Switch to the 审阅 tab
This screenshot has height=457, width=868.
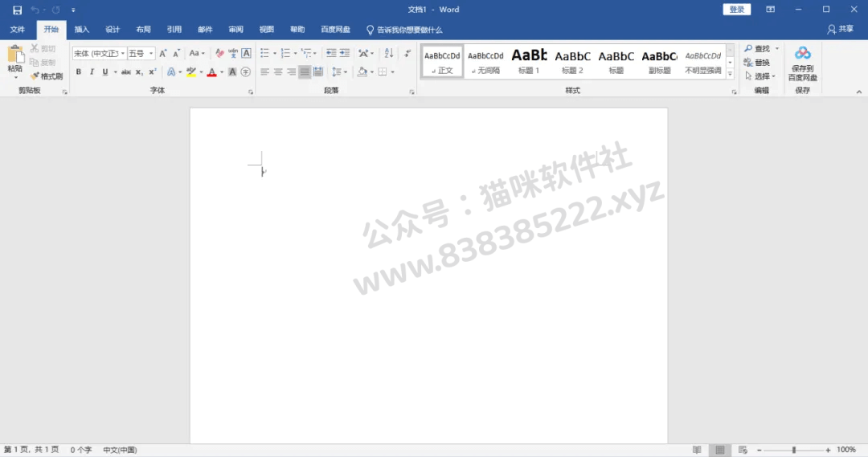coord(235,30)
